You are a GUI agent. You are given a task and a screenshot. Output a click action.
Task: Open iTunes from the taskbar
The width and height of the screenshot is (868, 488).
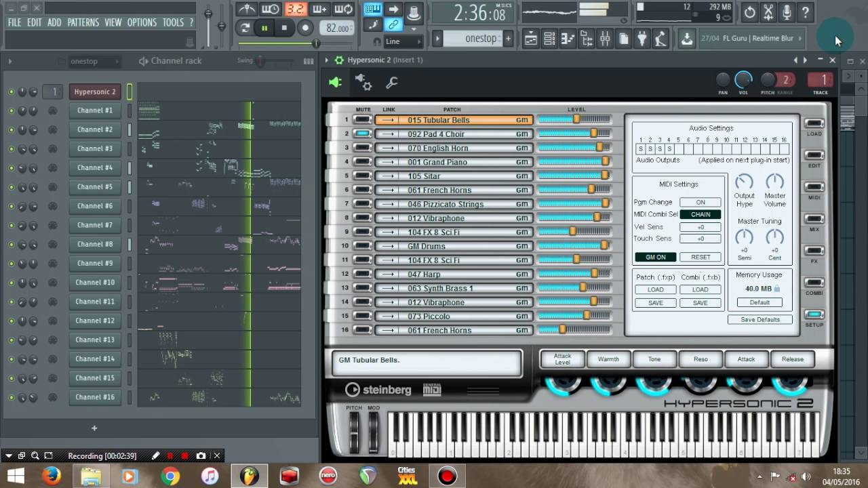[x=210, y=476]
